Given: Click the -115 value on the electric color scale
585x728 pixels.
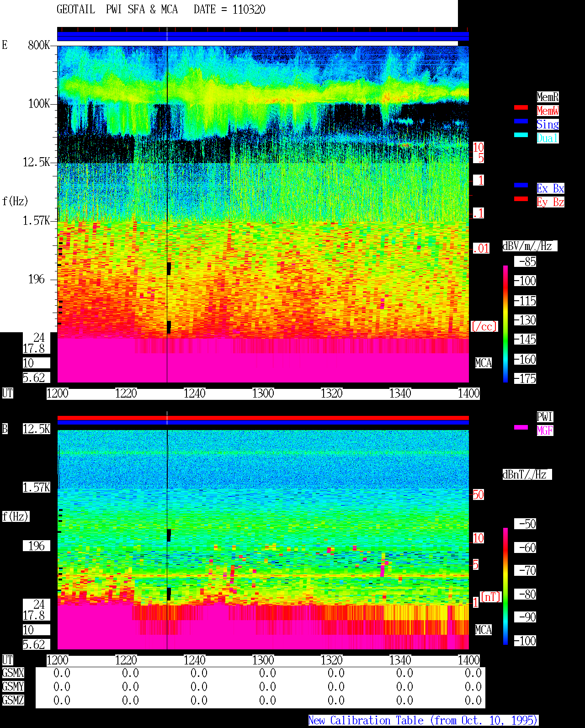Looking at the screenshot, I should coord(526,301).
